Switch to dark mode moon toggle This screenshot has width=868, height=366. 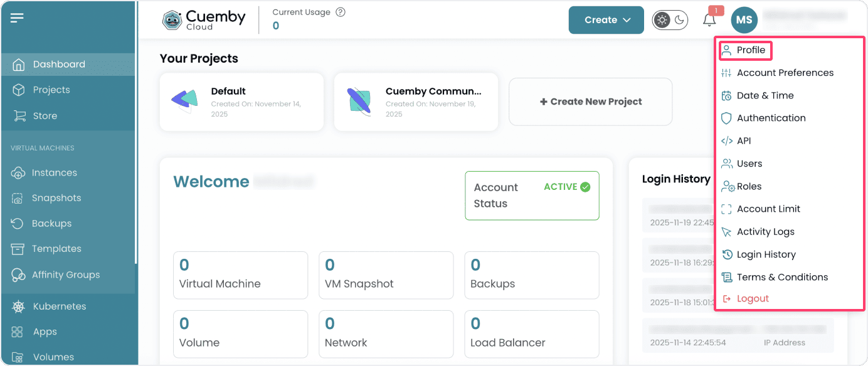click(x=680, y=20)
